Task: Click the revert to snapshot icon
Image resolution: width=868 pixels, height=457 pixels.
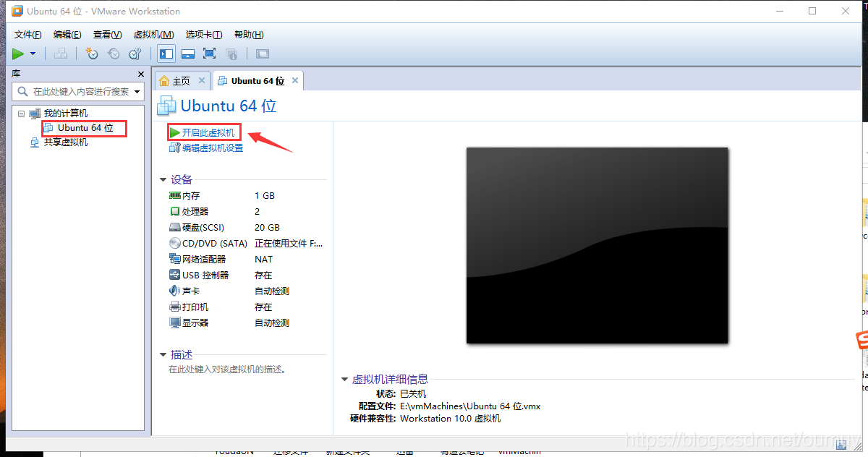Action: 114,54
